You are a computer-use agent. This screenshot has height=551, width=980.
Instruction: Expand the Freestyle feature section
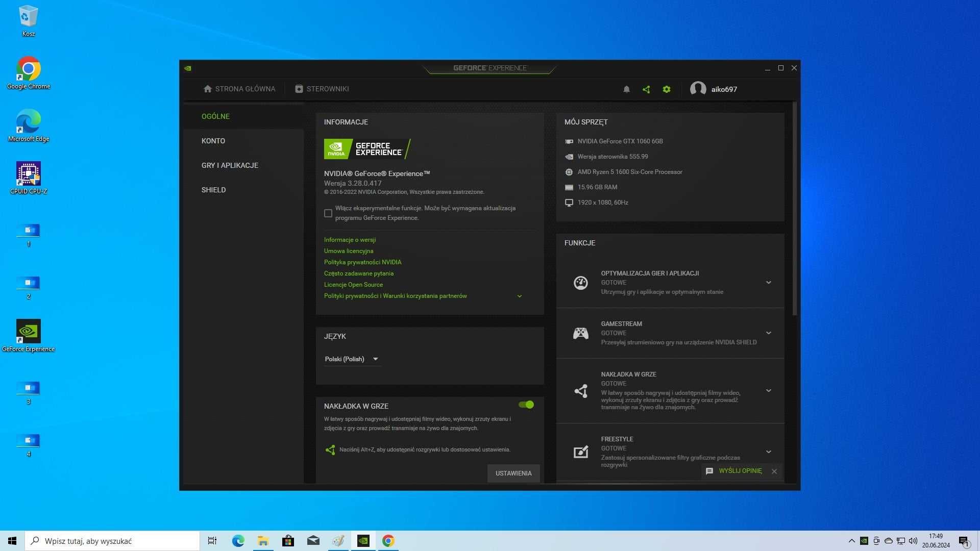pos(769,452)
